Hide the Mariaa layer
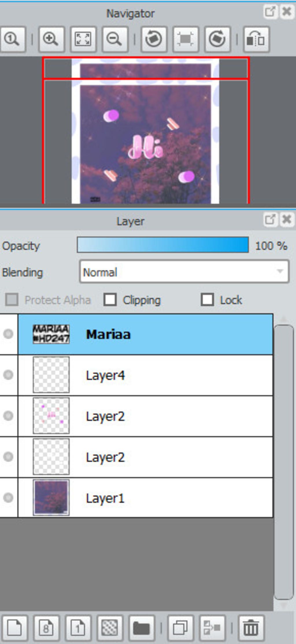Image resolution: width=296 pixels, height=644 pixels. (x=8, y=334)
